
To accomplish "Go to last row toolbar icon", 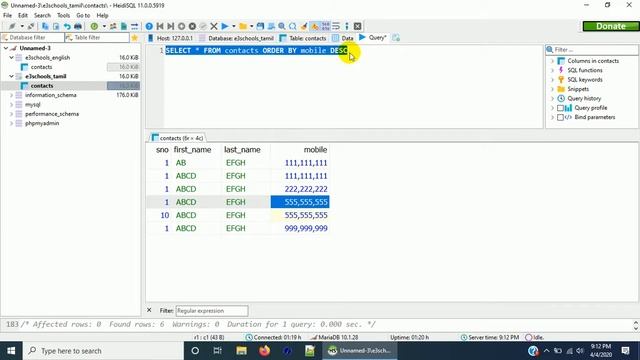I will [171, 26].
